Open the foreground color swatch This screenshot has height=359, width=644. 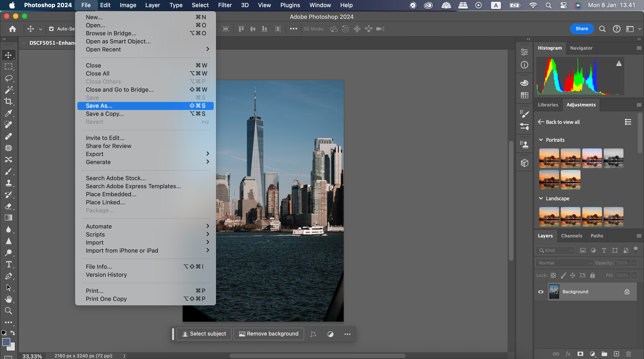click(x=6, y=342)
